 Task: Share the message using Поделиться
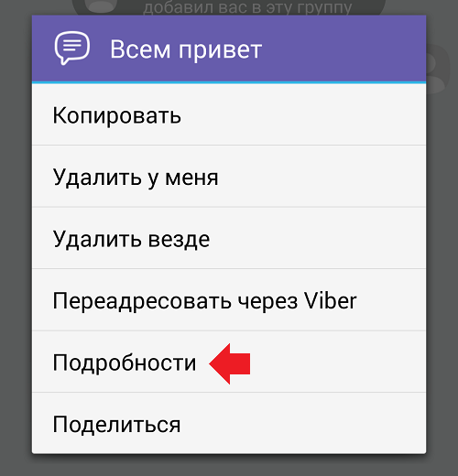point(229,423)
